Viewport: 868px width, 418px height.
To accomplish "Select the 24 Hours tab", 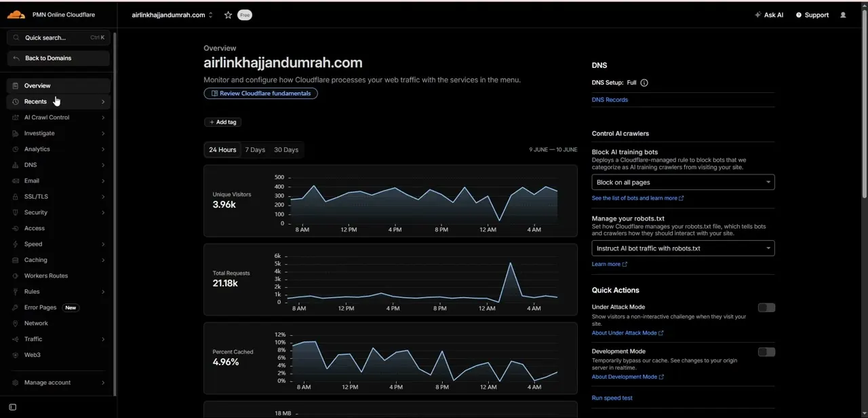I will [222, 150].
